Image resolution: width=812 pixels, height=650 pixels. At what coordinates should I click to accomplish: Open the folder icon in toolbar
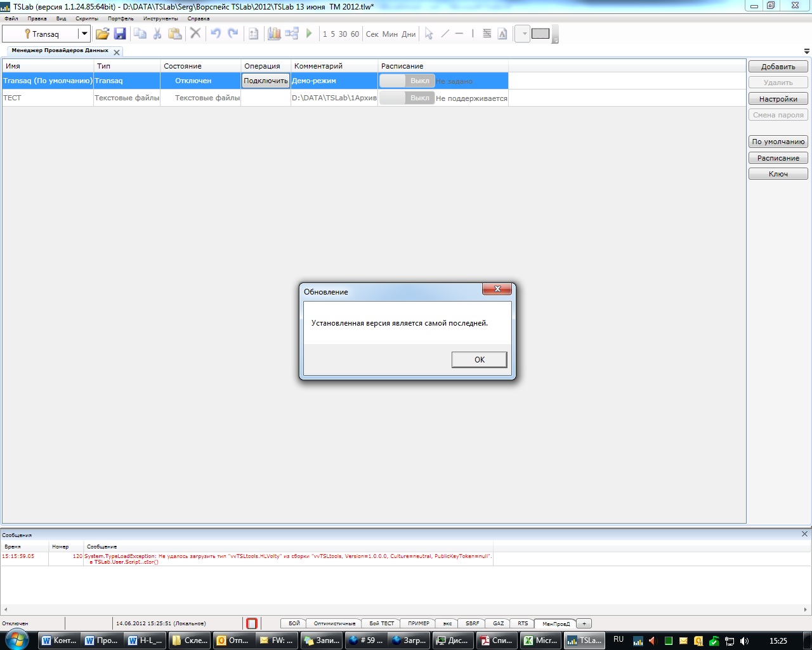tap(102, 34)
